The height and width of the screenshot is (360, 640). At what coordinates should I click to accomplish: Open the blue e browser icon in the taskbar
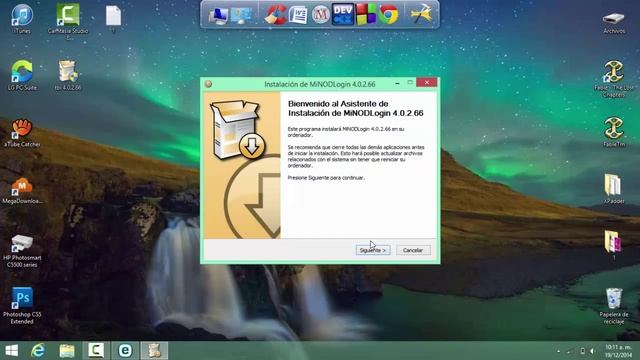point(125,351)
